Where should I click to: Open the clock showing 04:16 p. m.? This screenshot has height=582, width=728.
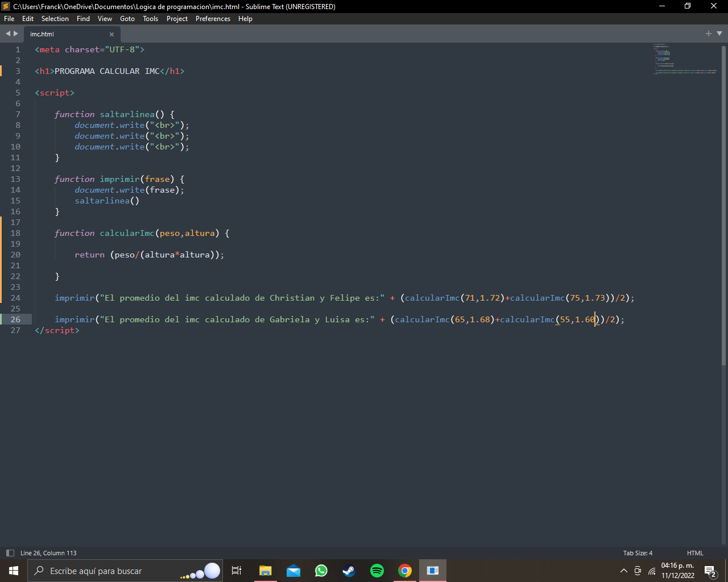pyautogui.click(x=677, y=571)
